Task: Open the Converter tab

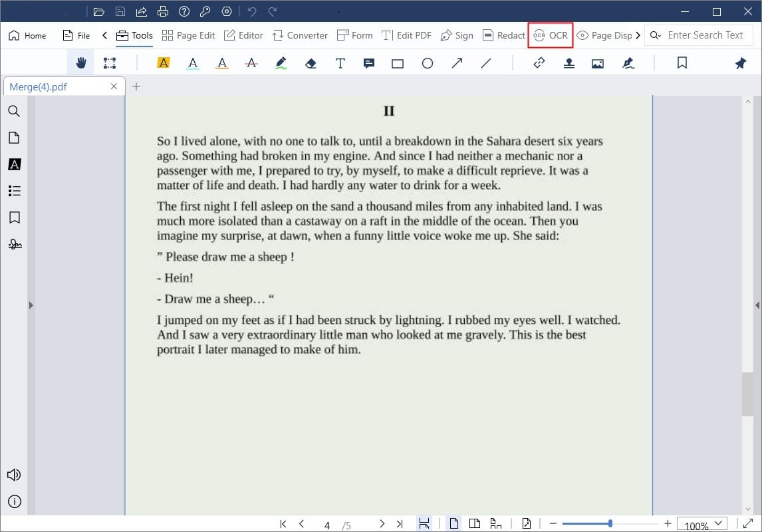Action: point(300,35)
